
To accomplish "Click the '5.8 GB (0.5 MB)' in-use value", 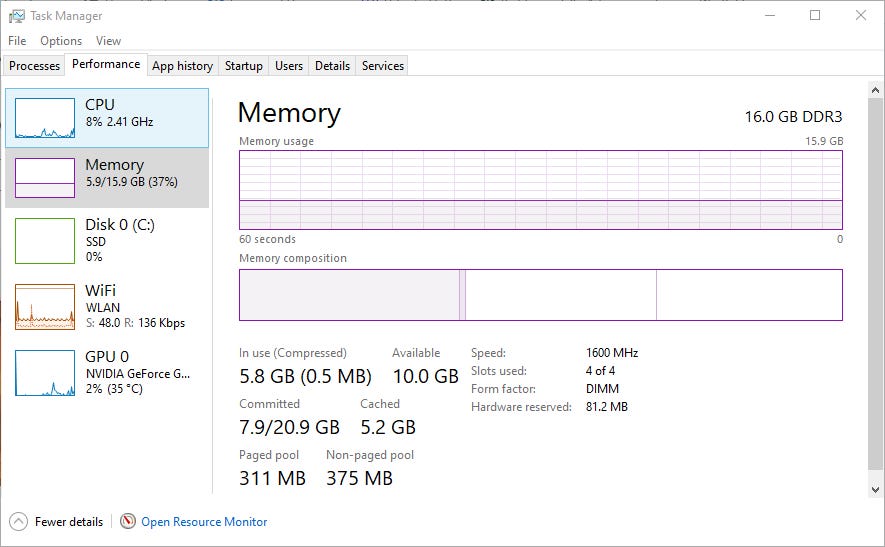I will coord(305,376).
